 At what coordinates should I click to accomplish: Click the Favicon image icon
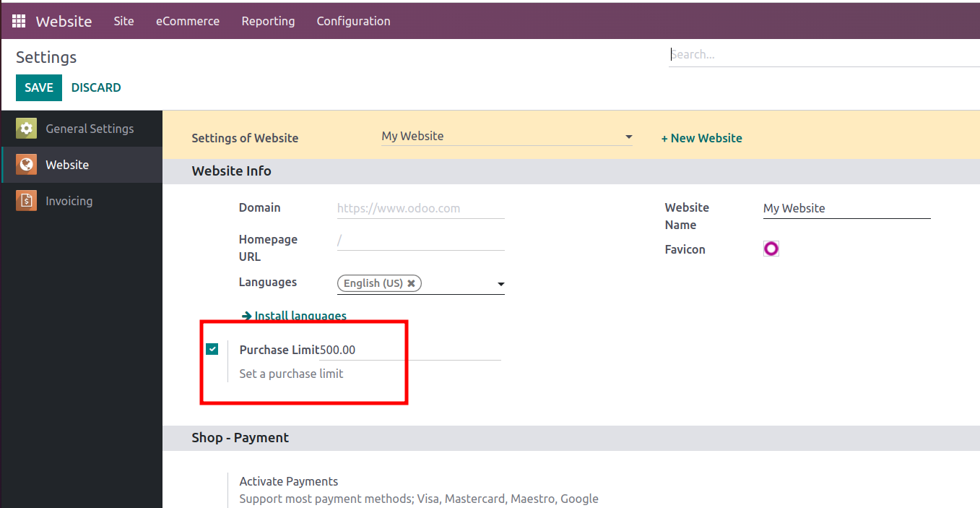click(771, 249)
